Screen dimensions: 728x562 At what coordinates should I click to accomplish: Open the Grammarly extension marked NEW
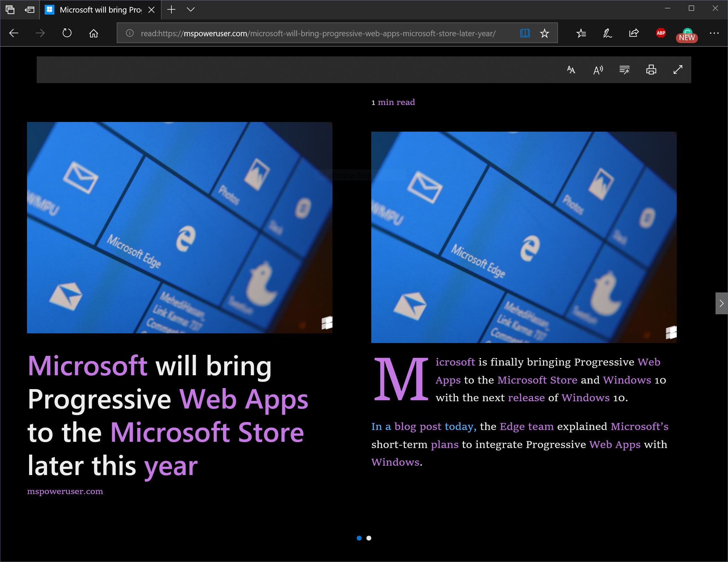pos(687,35)
